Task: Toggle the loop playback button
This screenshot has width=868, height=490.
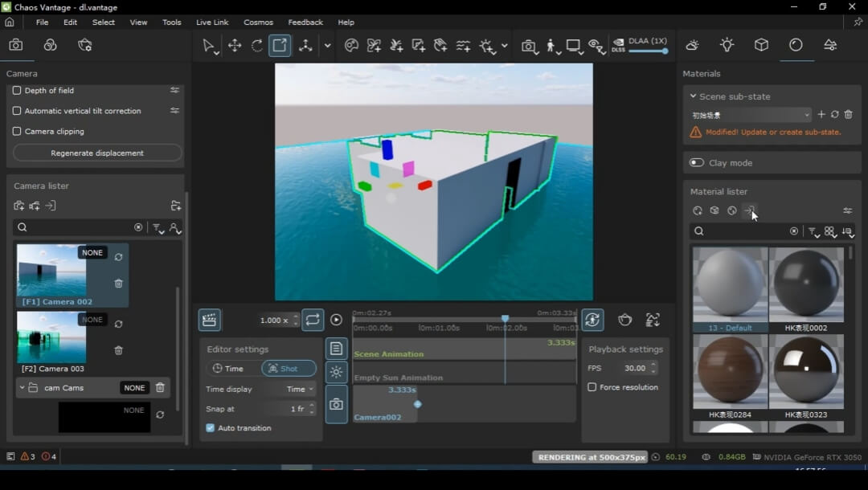Action: (313, 320)
